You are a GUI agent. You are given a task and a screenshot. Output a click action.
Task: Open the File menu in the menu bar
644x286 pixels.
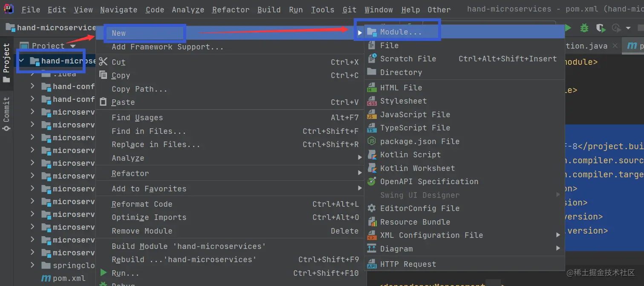[x=31, y=9]
